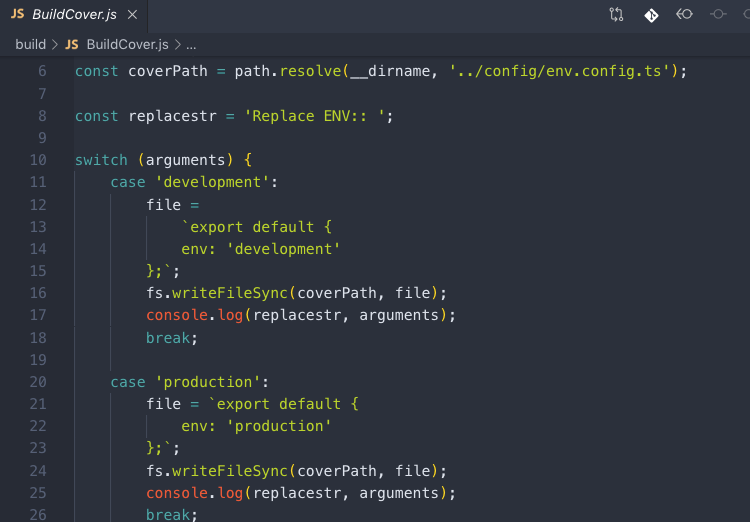This screenshot has height=522, width=750.
Task: Click `export default { on line 21
Action: pyautogui.click(x=283, y=404)
